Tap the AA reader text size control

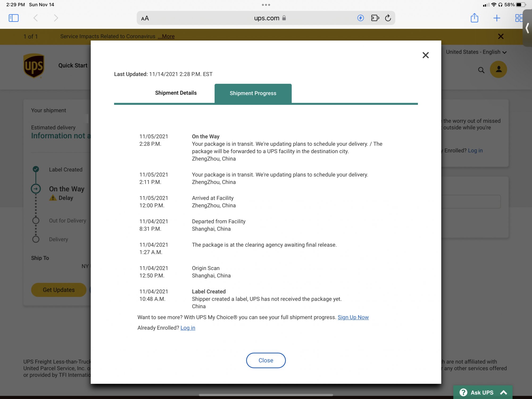(x=145, y=18)
